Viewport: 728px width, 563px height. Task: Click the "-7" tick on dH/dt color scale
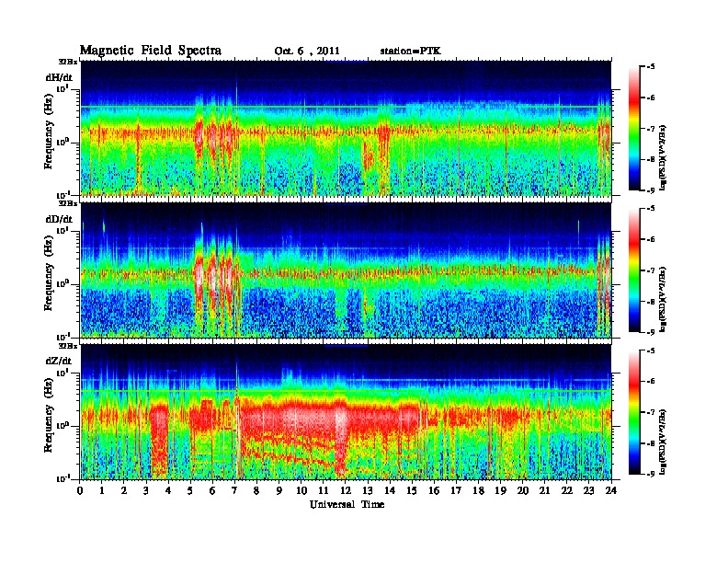[x=651, y=129]
